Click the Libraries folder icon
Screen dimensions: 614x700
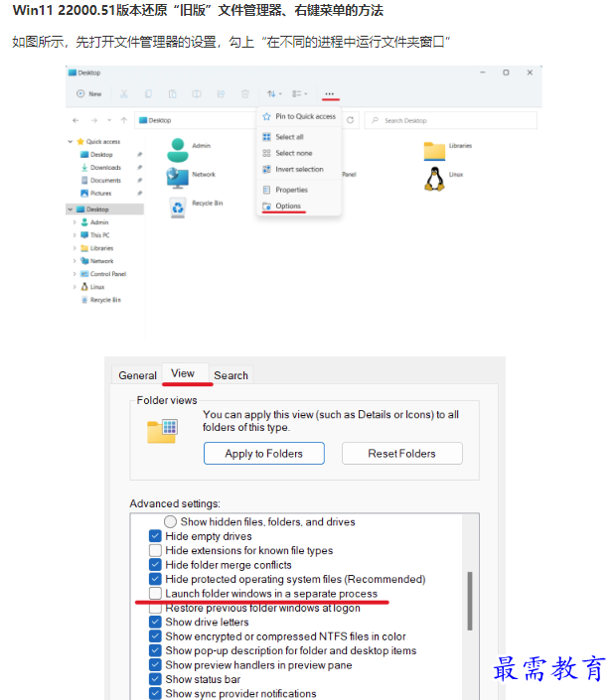click(x=434, y=151)
